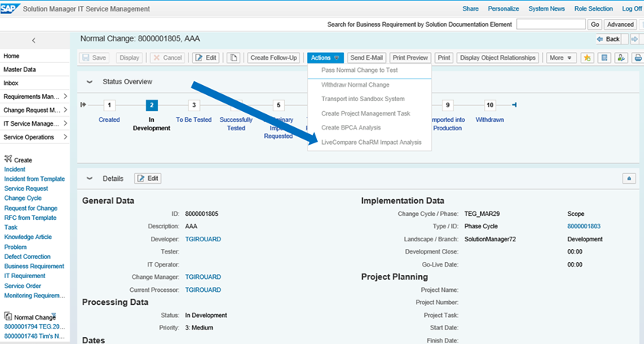Click Display Object Relationships button
Screen dimensions: 644x344
click(498, 57)
